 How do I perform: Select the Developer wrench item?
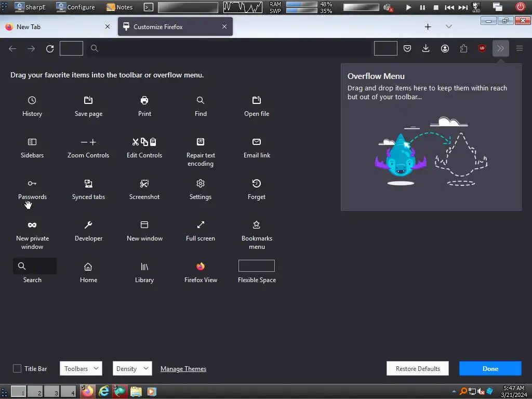88,231
